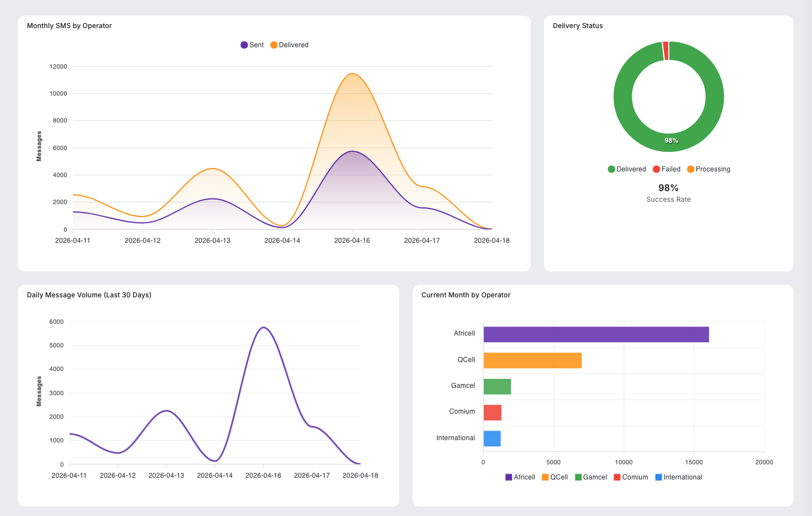The width and height of the screenshot is (812, 516).
Task: Toggle the Comium legend entry
Action: [631, 477]
